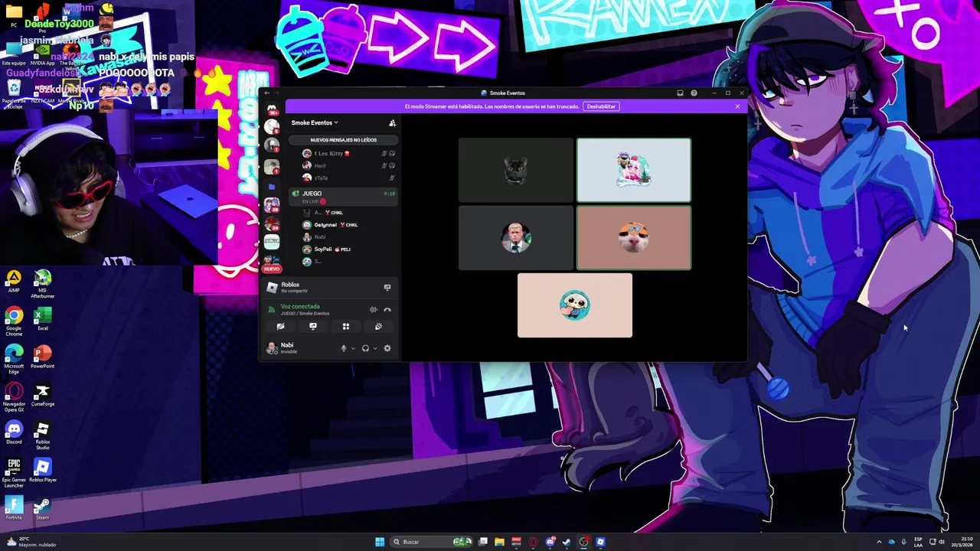Toggle the microphone mute button

pos(343,348)
